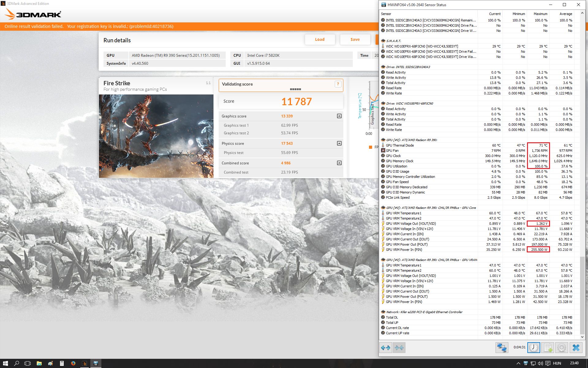The height and width of the screenshot is (368, 588).
Task: Collapse the Combined score section
Action: click(339, 163)
